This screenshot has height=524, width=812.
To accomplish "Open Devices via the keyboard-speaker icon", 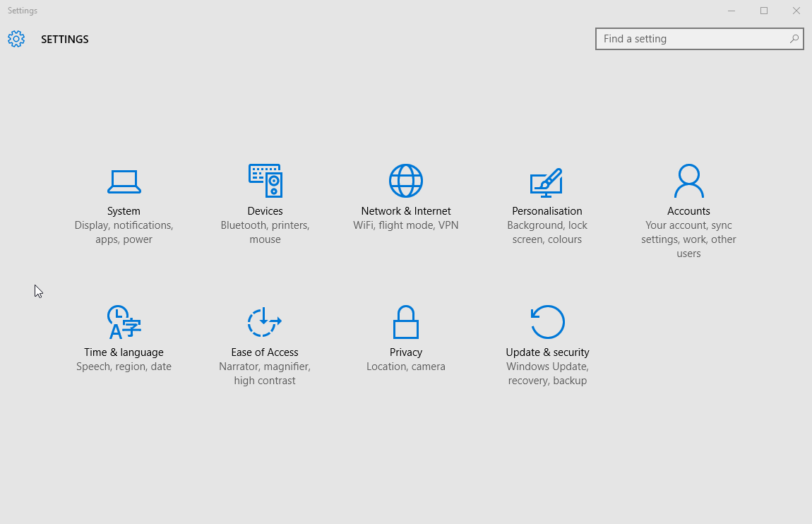I will point(265,181).
